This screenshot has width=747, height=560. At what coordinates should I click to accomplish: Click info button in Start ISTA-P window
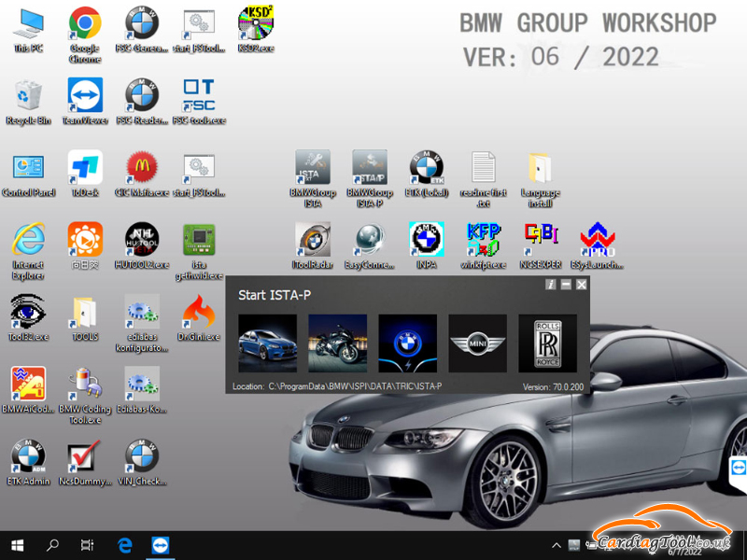tap(550, 285)
